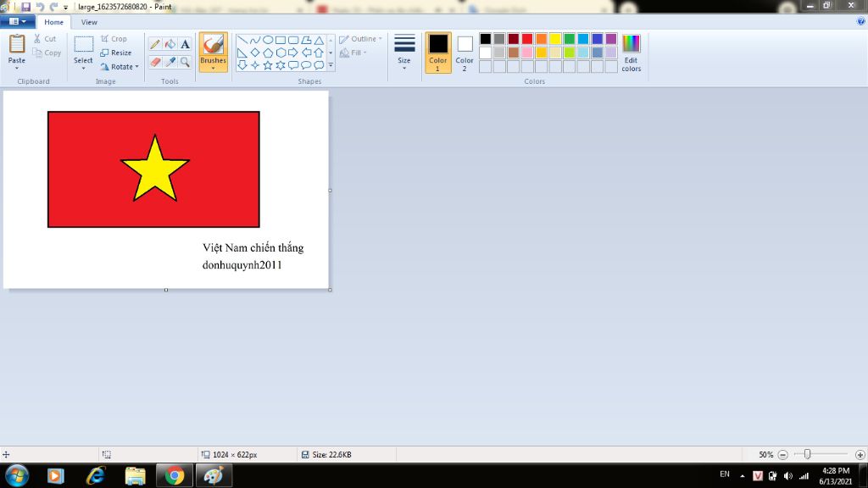Select the Color picker eyedropper tool

170,62
